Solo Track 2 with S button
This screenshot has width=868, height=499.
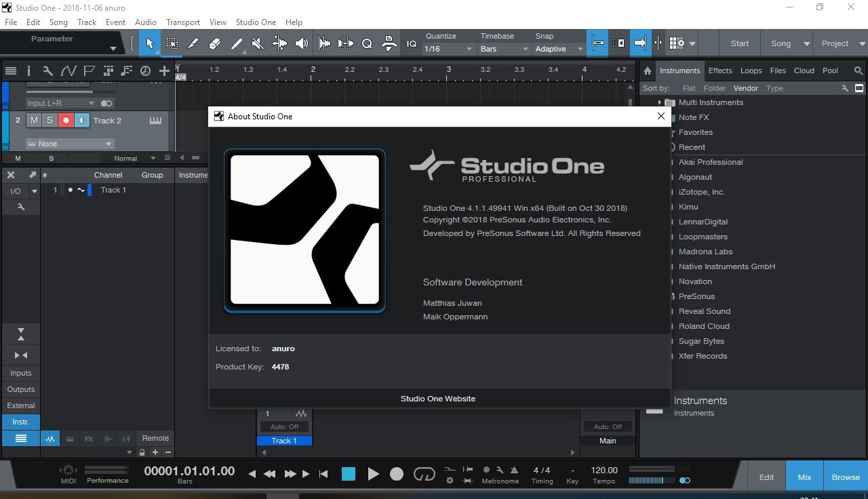pos(50,120)
